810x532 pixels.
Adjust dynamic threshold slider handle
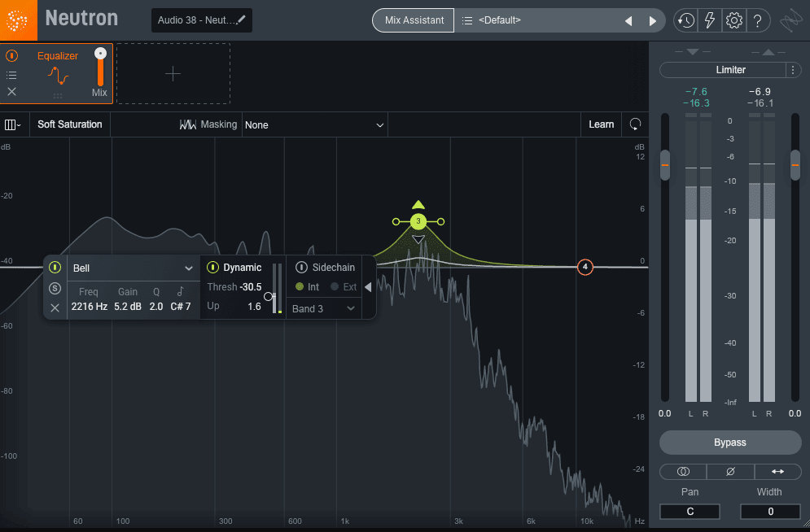tap(268, 297)
